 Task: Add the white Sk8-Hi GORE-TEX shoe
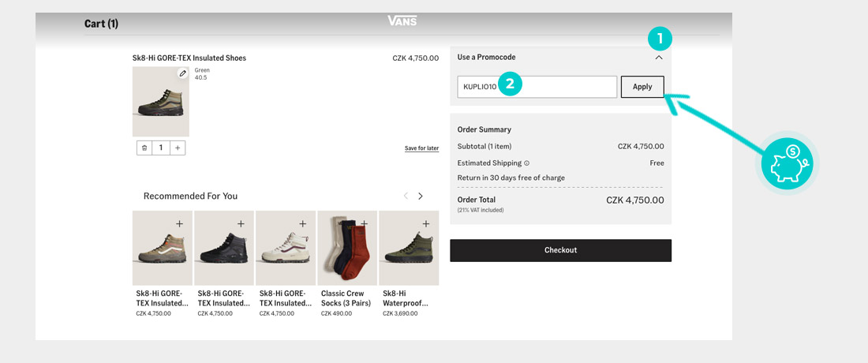(x=302, y=223)
